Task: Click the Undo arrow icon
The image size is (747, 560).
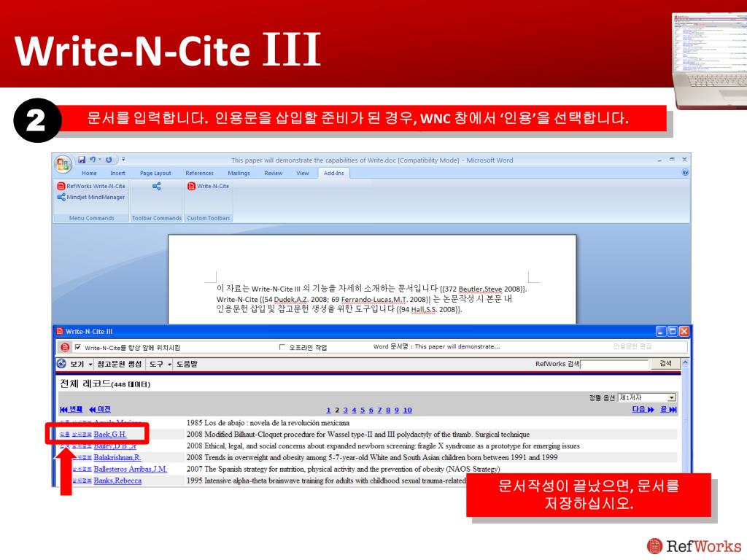Action: coord(93,160)
